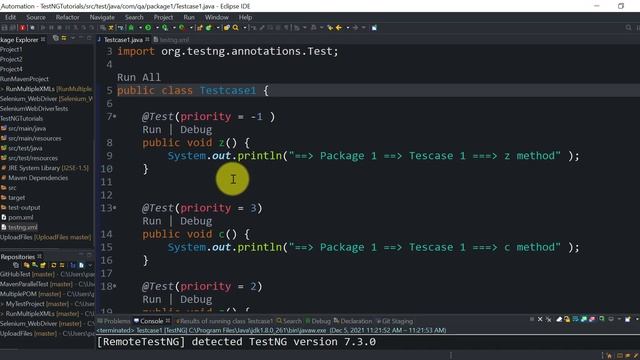The height and width of the screenshot is (360, 640).
Task: Open the Refactor menu
Action: click(67, 17)
